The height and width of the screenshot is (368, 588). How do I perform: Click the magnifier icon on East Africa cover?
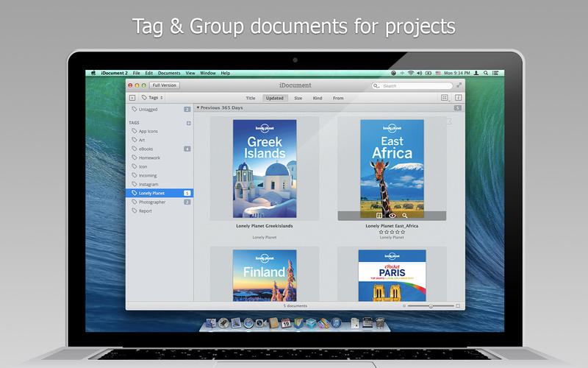(x=404, y=215)
